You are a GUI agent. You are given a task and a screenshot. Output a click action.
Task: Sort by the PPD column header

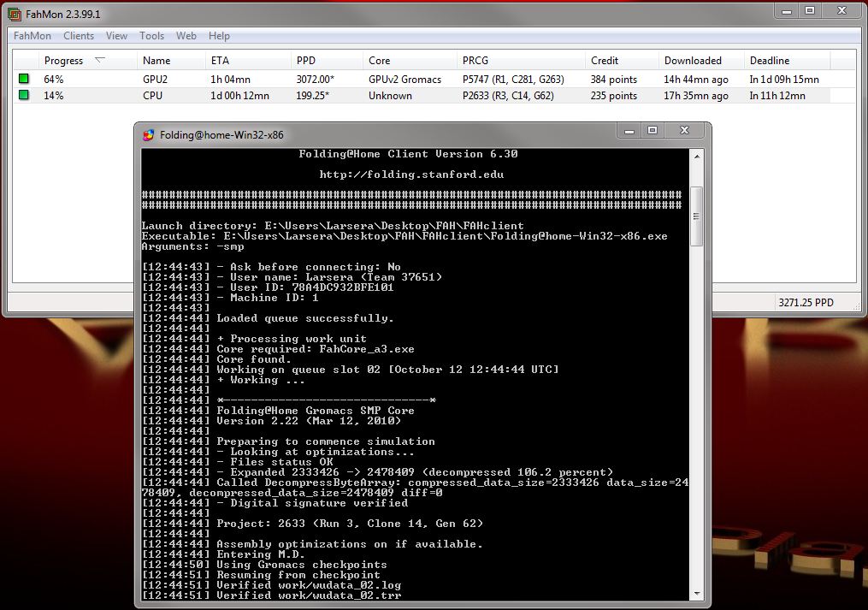tap(327, 61)
